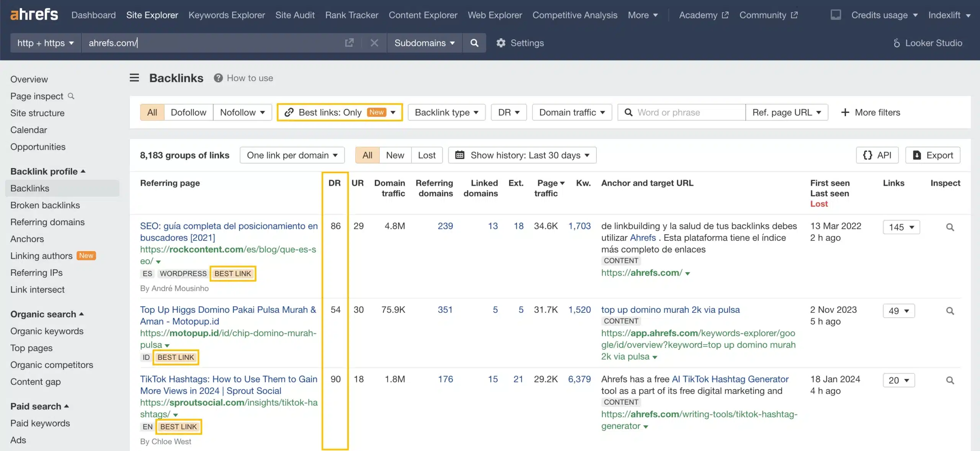Image resolution: width=980 pixels, height=451 pixels.
Task: Open the Domain traffic filter dropdown
Action: (x=572, y=112)
